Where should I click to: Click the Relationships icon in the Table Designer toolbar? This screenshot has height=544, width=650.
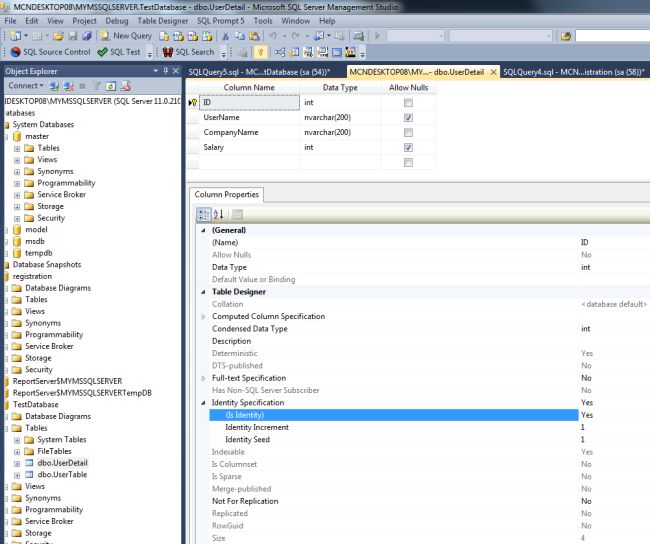(279, 52)
